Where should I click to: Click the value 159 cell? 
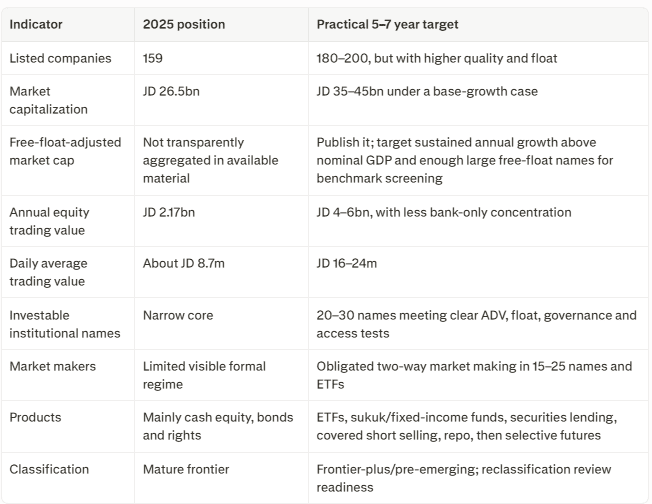pos(153,58)
